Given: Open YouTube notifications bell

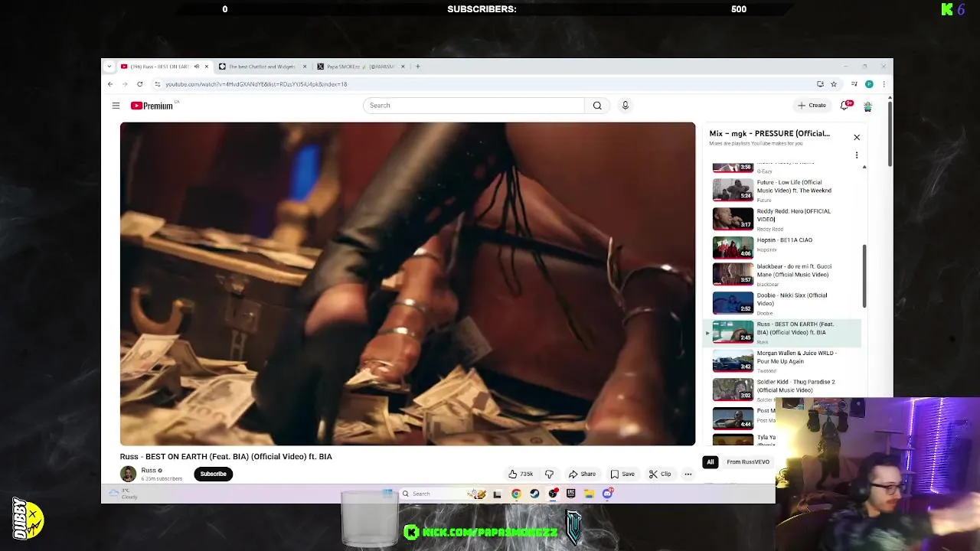Looking at the screenshot, I should click(844, 106).
